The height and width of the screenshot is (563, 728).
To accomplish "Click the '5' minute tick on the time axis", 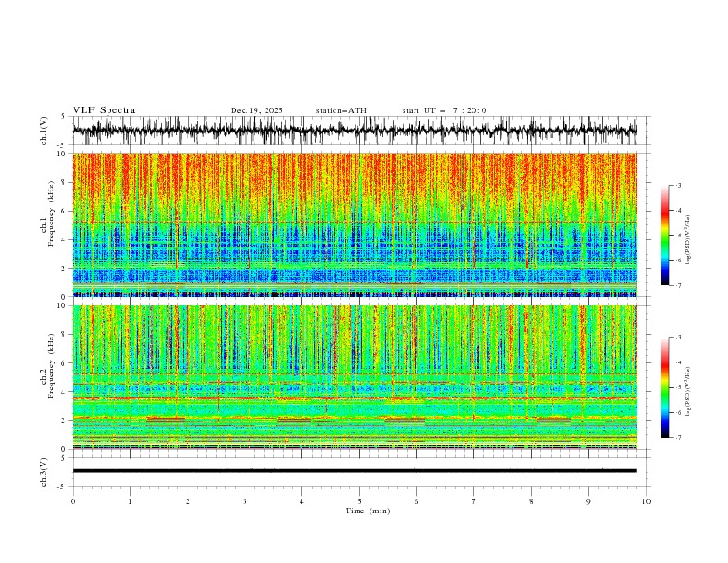I will (x=359, y=501).
